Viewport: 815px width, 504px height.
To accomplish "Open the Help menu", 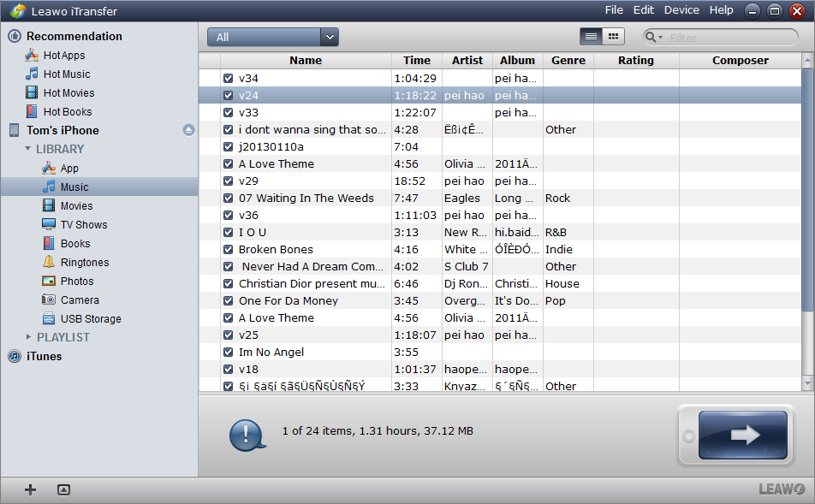I will 722,10.
